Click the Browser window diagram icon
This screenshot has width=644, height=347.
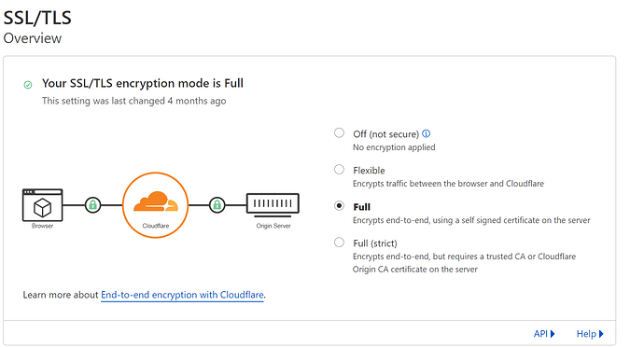pyautogui.click(x=43, y=205)
